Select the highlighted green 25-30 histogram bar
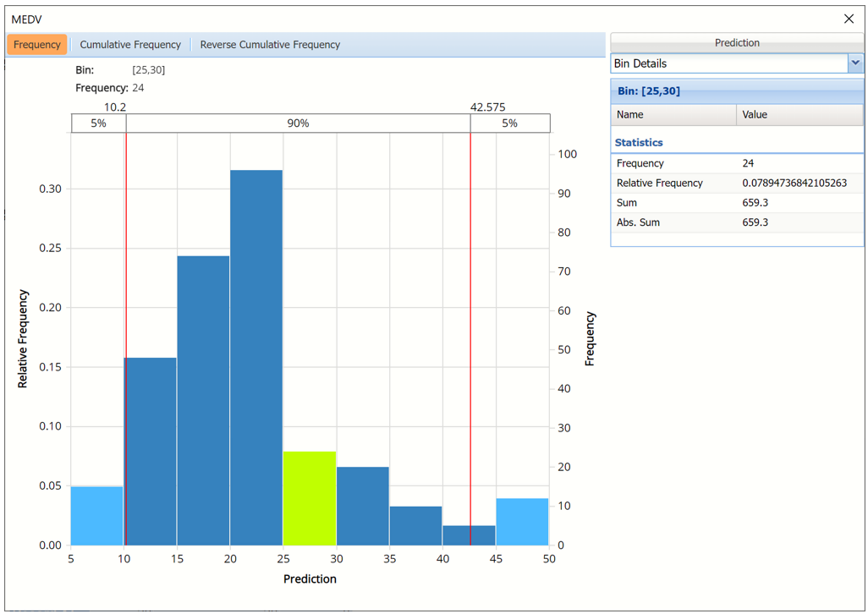The image size is (868, 614). click(x=310, y=499)
